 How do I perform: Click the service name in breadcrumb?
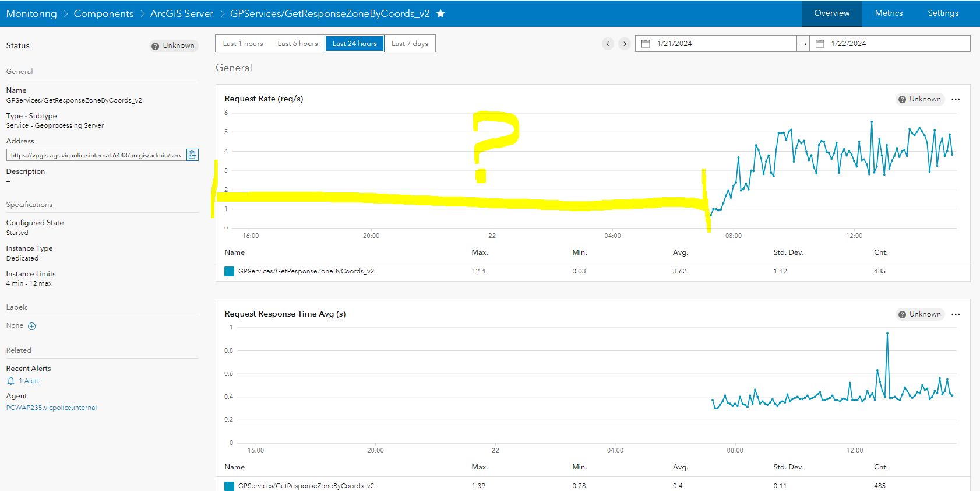tap(330, 13)
